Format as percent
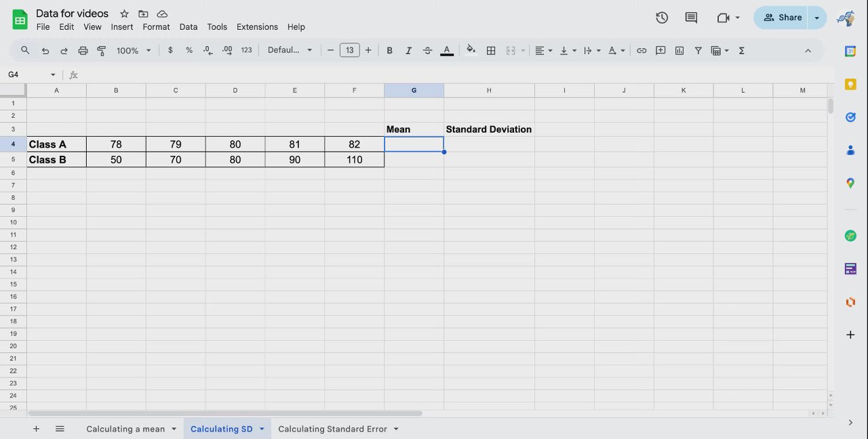Screen dimensions: 868x439 pos(189,50)
